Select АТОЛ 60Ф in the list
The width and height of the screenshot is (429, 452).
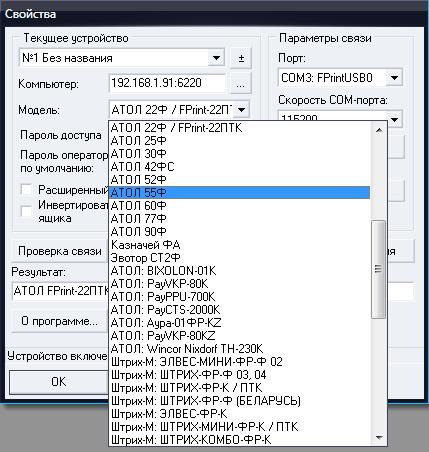point(239,206)
